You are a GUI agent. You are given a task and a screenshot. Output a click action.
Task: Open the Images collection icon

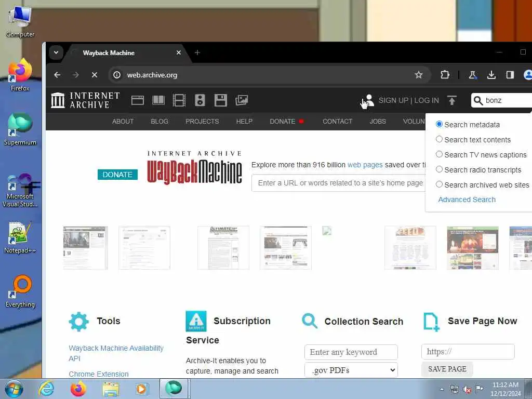(x=242, y=100)
